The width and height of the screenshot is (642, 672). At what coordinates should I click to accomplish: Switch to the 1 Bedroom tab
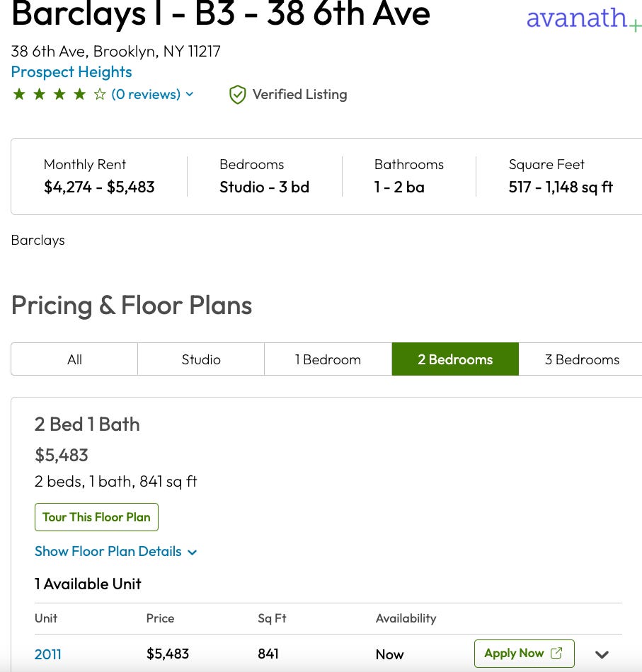tap(328, 359)
